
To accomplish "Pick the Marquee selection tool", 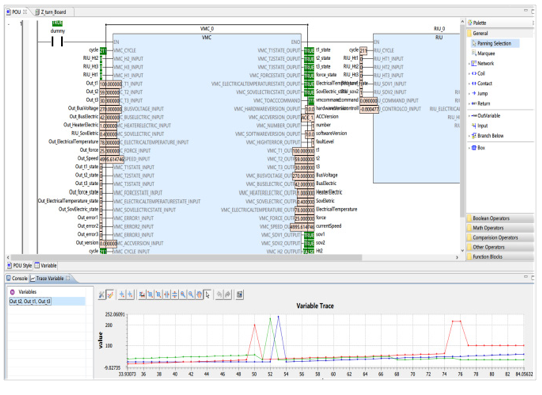I will pos(486,53).
